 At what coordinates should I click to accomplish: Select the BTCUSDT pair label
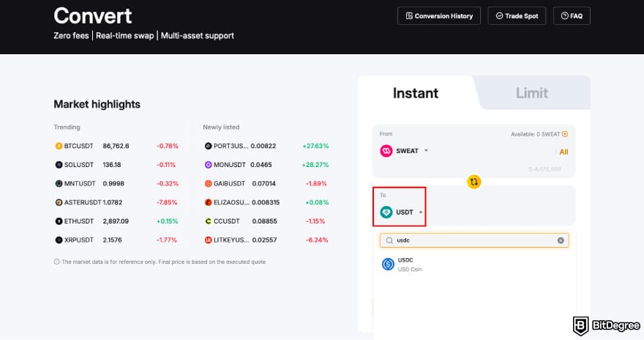[79, 146]
